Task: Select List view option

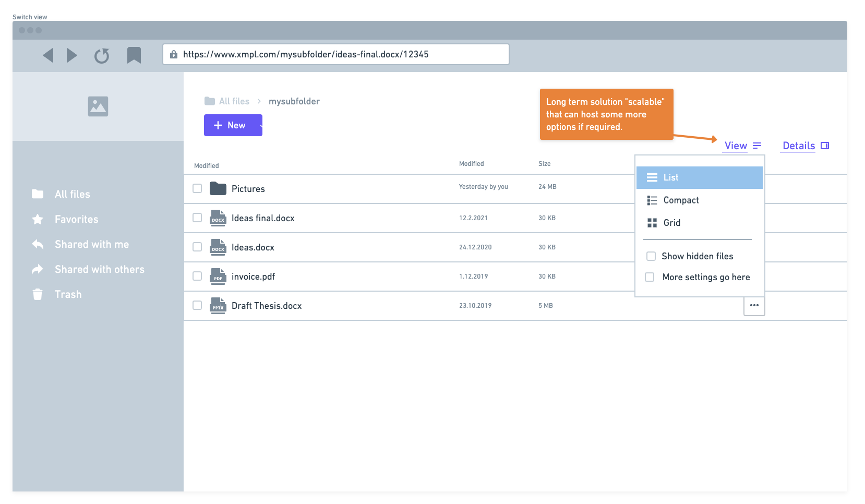Action: point(700,177)
